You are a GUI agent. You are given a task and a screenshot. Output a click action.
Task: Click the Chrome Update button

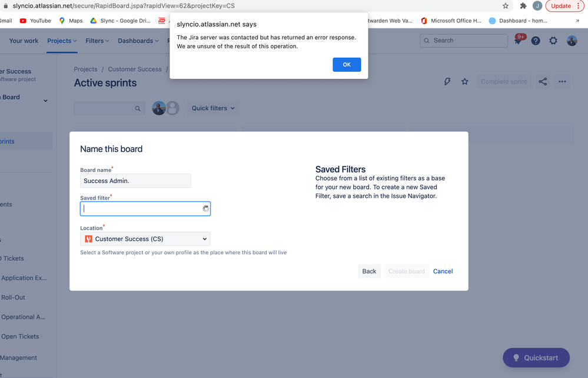(x=564, y=6)
